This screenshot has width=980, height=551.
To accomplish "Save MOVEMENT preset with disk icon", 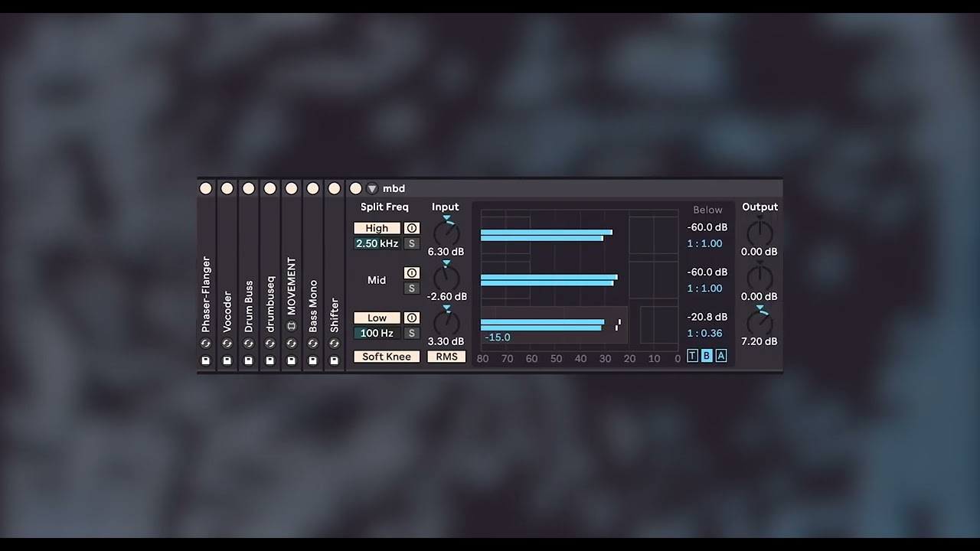I will (291, 360).
